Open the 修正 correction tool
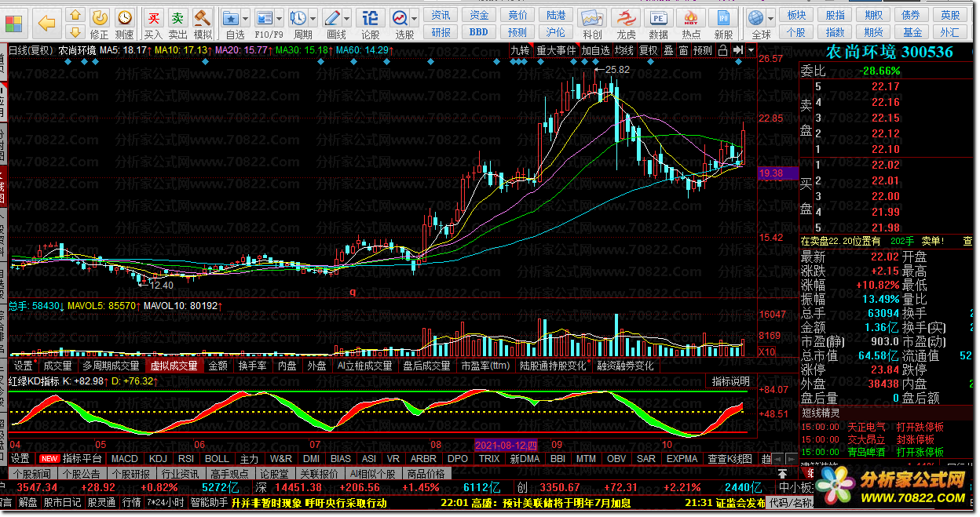 [x=100, y=23]
